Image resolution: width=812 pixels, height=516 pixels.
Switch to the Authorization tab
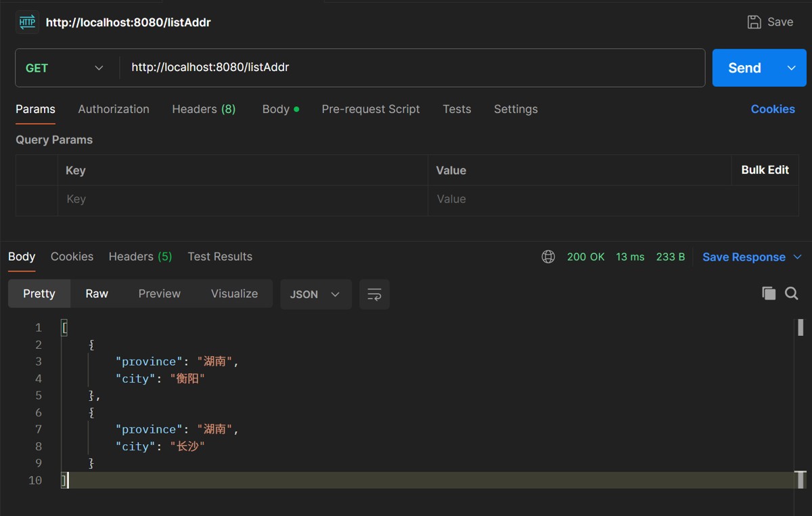coord(114,109)
